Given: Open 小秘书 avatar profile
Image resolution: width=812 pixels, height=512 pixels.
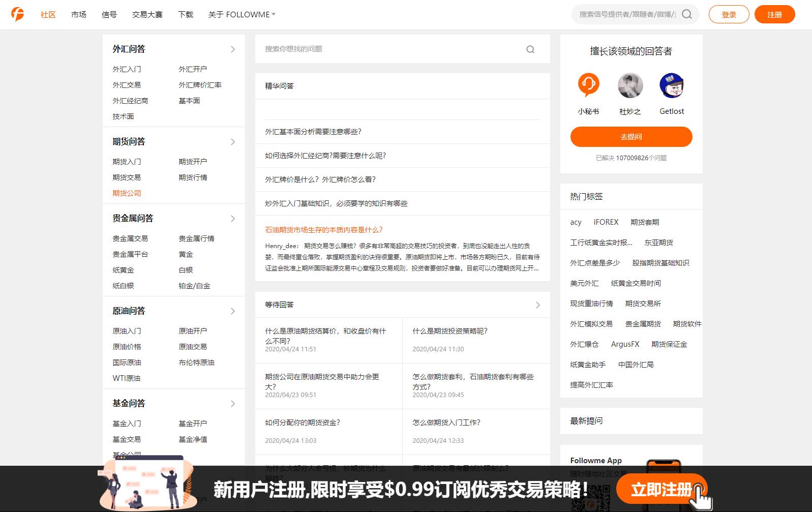Looking at the screenshot, I should 588,85.
